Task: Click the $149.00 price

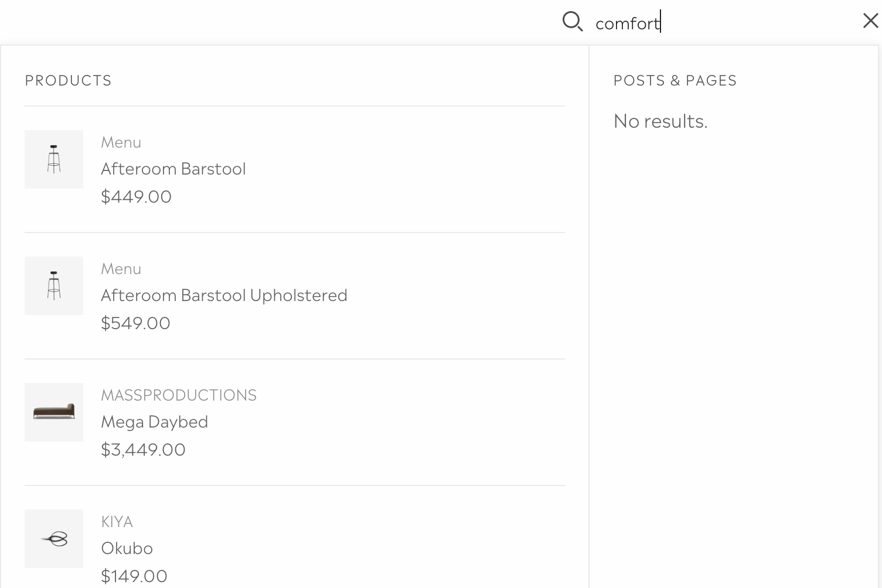Action: tap(134, 576)
